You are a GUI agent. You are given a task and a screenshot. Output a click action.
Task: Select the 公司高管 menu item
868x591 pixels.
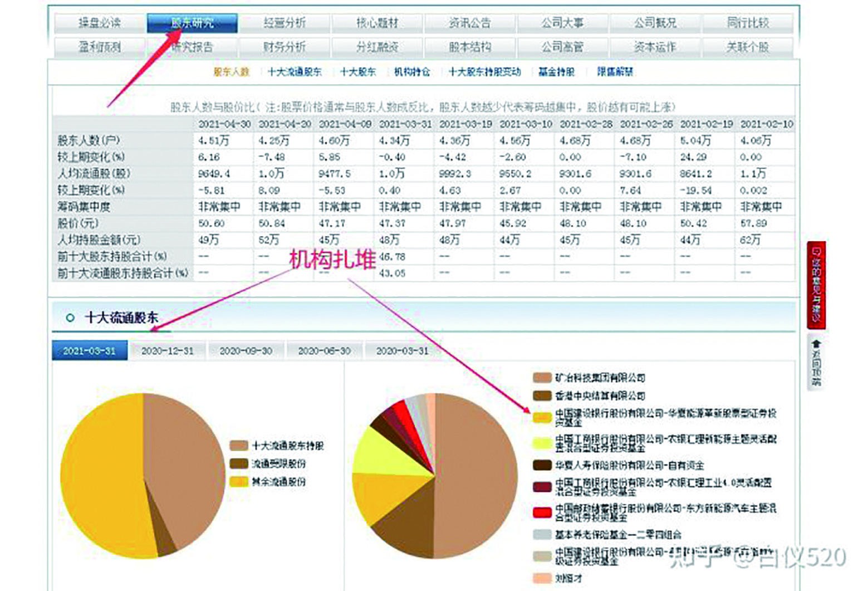[564, 48]
